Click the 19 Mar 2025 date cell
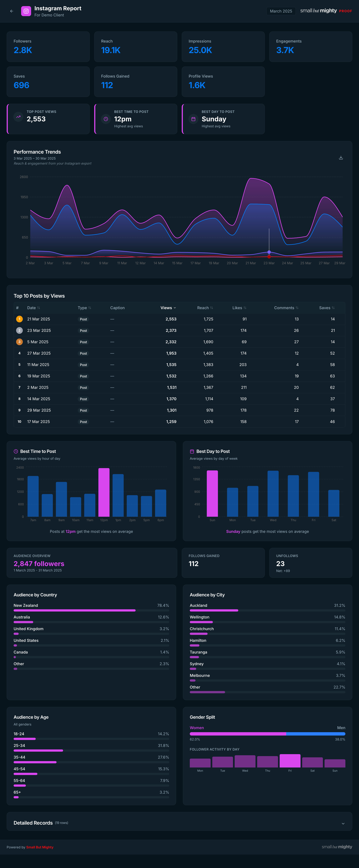The image size is (359, 868). point(39,376)
